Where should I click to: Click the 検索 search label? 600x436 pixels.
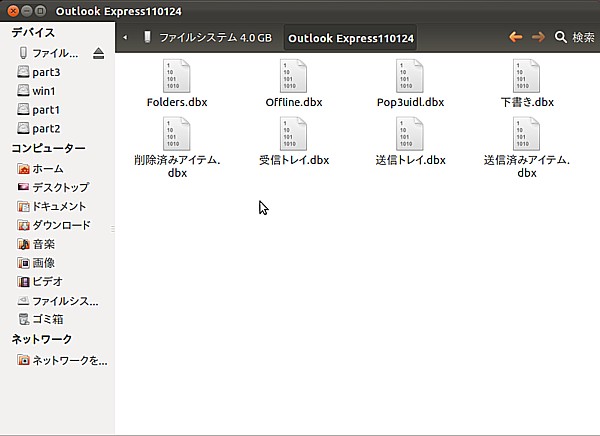pos(583,37)
